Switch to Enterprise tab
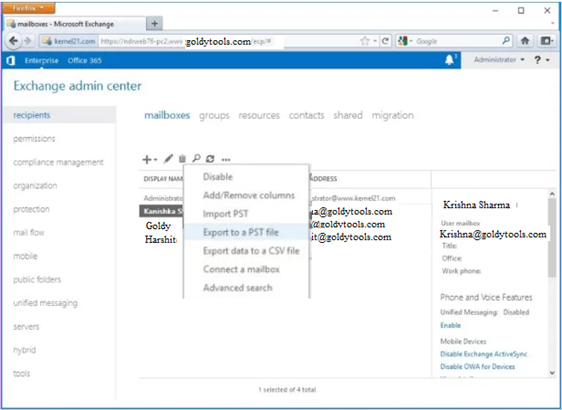 coord(42,61)
